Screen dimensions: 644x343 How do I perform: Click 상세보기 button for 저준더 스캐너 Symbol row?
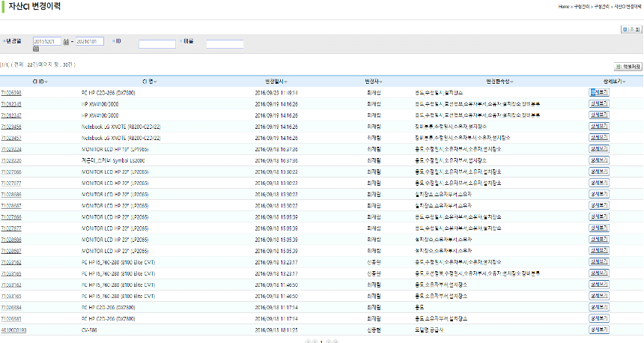tap(599, 160)
